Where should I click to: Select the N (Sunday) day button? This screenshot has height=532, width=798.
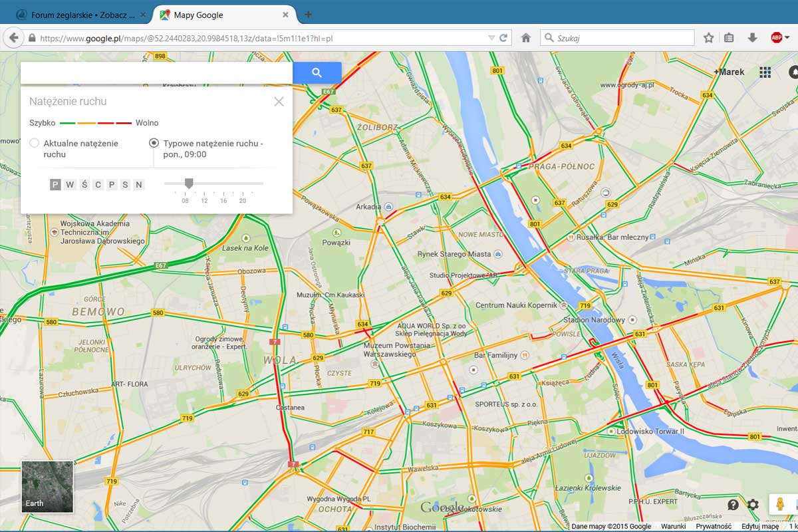tap(138, 185)
